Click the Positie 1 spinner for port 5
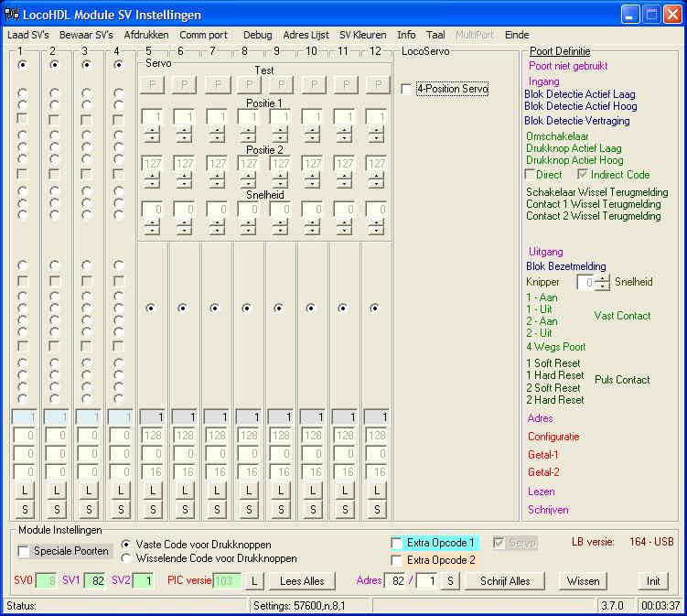This screenshot has height=616, width=687. click(x=152, y=135)
